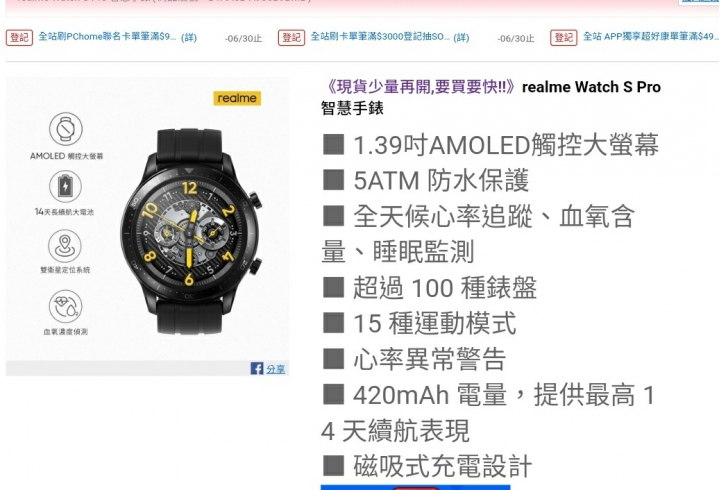The height and width of the screenshot is (490, 720).
Task: Click the dual-satellite positioning icon
Action: [65, 246]
